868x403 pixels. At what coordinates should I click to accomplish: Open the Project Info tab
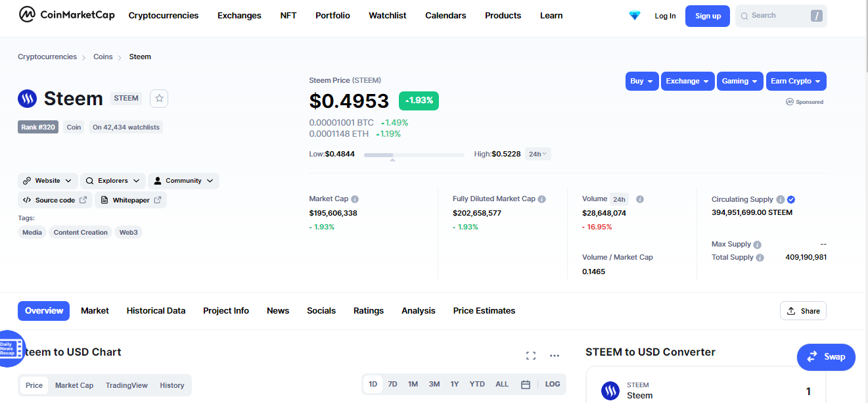pyautogui.click(x=226, y=310)
